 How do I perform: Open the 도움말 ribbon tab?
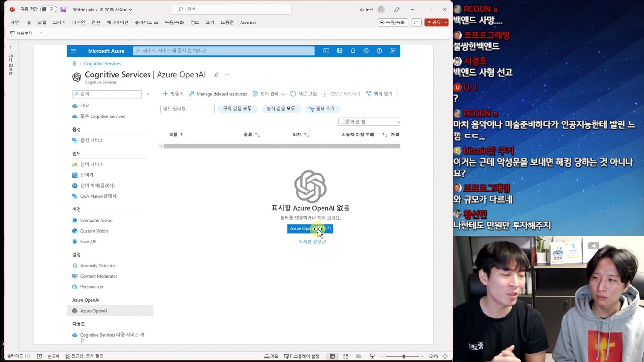tap(227, 23)
